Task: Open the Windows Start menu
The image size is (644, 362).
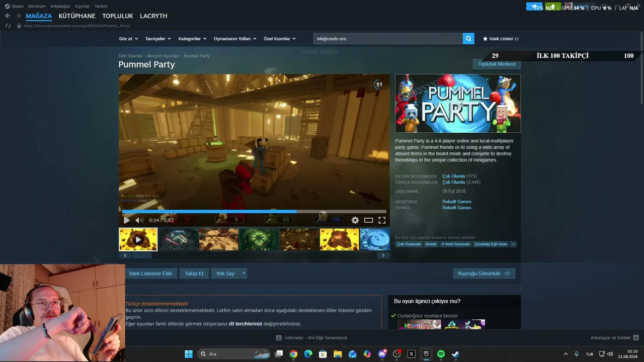Action: (x=189, y=354)
